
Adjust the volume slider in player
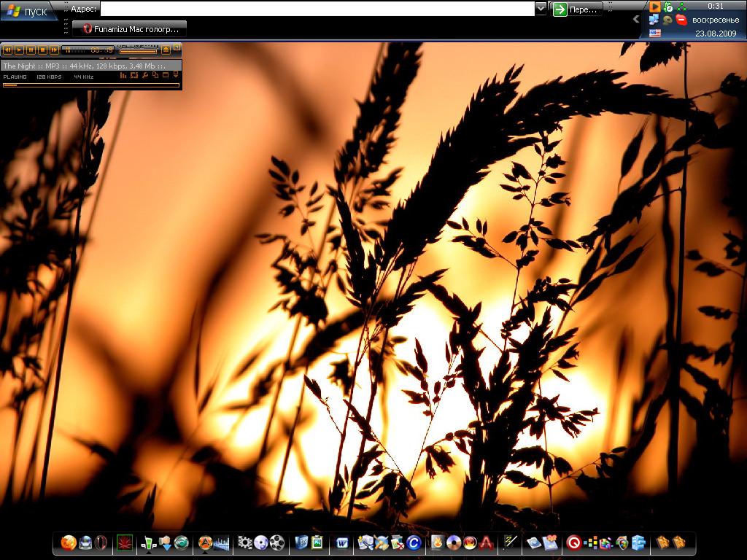[x=138, y=51]
